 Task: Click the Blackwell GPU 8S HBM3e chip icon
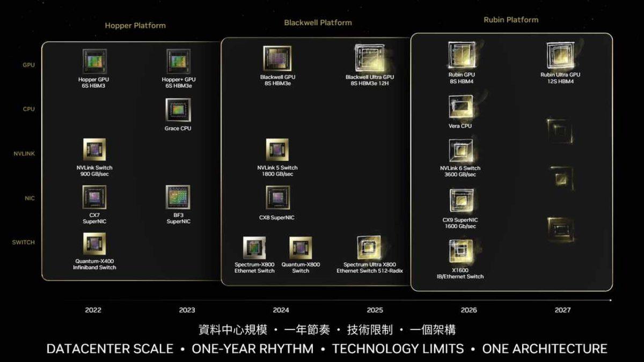(x=276, y=58)
